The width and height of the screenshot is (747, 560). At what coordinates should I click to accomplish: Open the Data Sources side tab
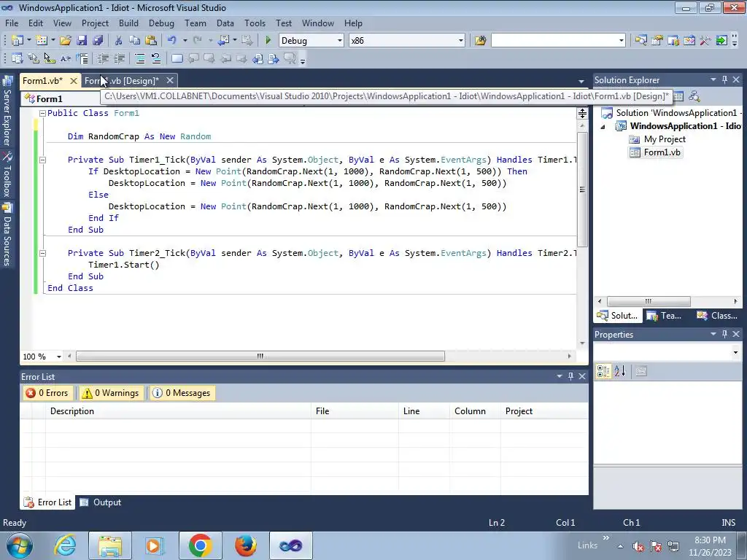[x=7, y=234]
